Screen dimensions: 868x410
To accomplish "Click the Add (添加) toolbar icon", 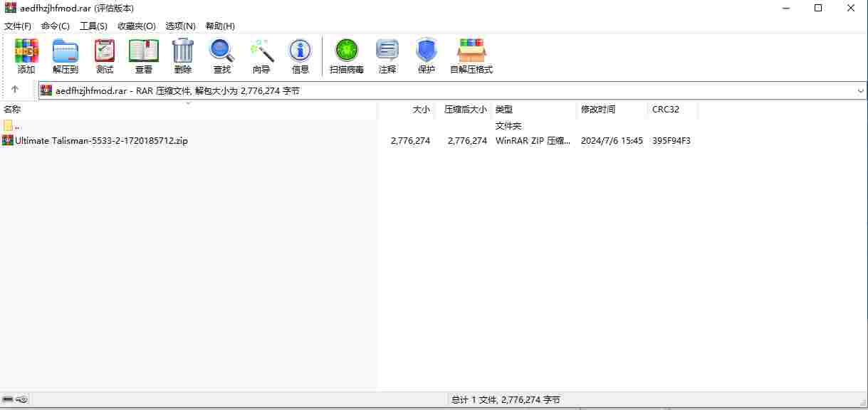I will [26, 56].
